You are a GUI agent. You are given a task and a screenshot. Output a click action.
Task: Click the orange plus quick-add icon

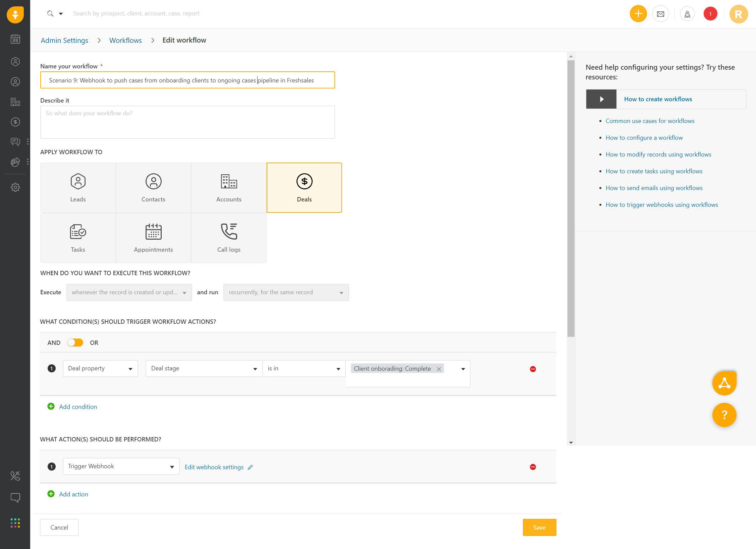(x=638, y=14)
